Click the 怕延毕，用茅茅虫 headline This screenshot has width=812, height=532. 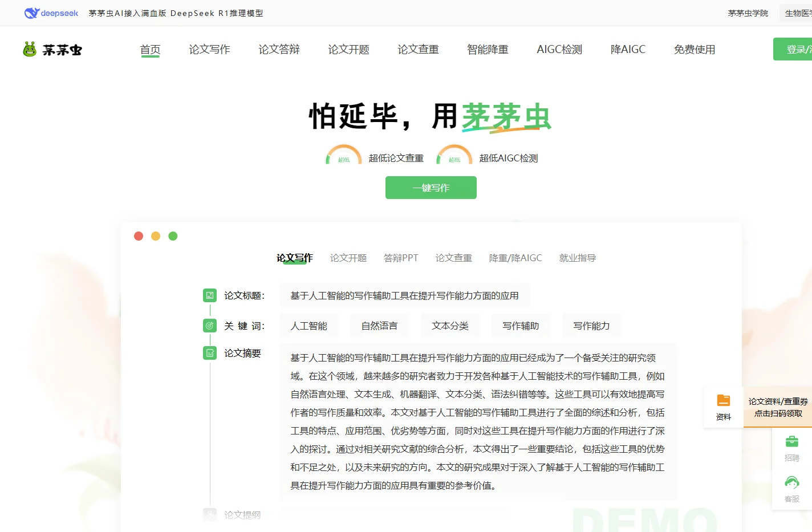(431, 117)
